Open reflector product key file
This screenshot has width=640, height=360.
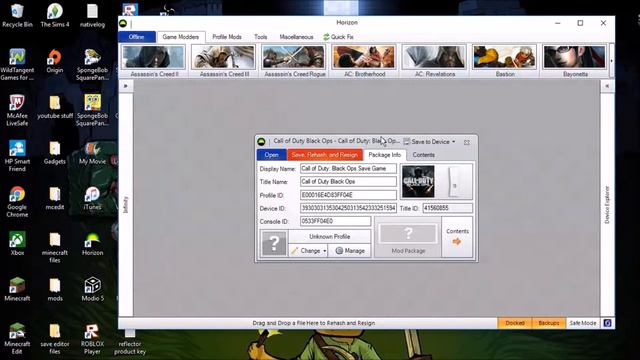130,342
